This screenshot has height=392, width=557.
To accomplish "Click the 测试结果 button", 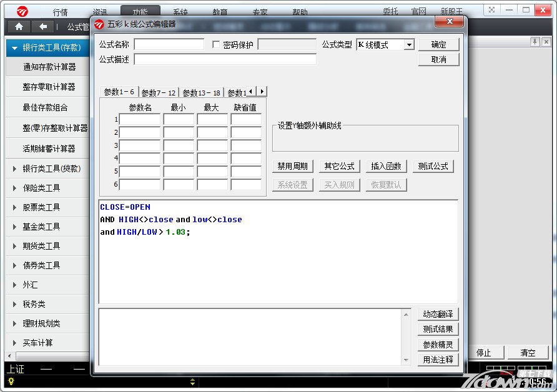I will [x=438, y=329].
